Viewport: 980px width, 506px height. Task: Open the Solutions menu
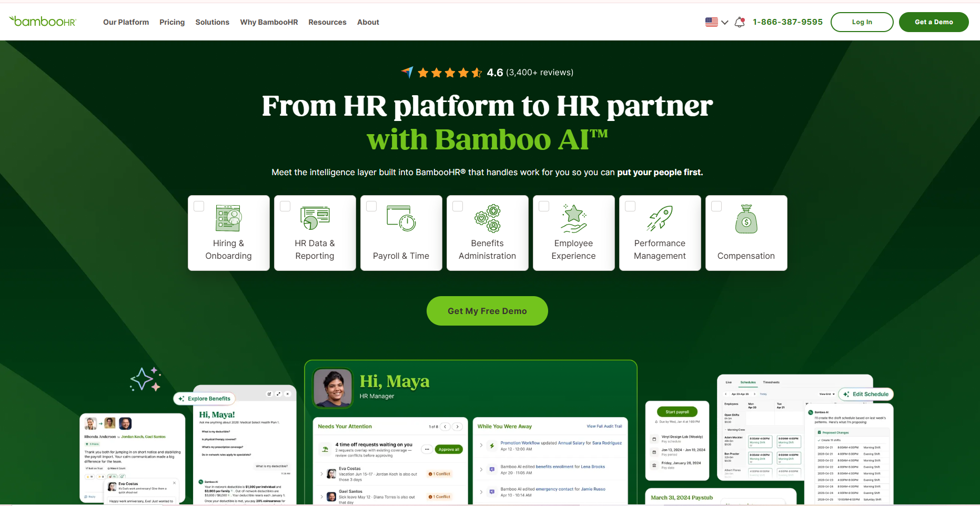(213, 22)
